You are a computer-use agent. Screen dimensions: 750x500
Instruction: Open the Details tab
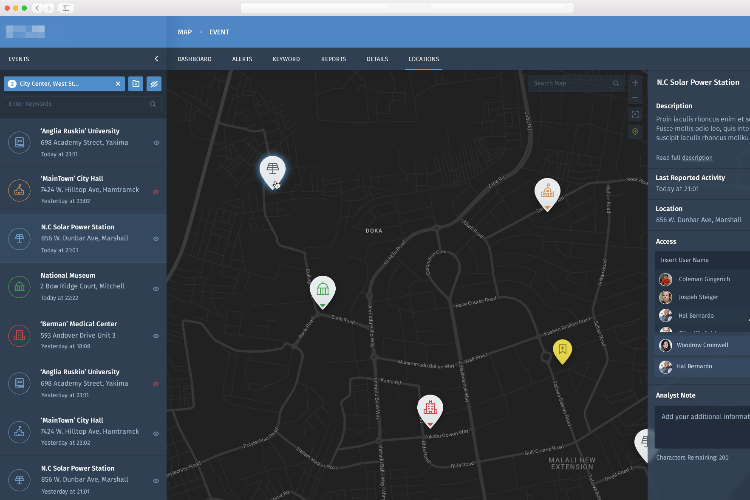point(377,59)
